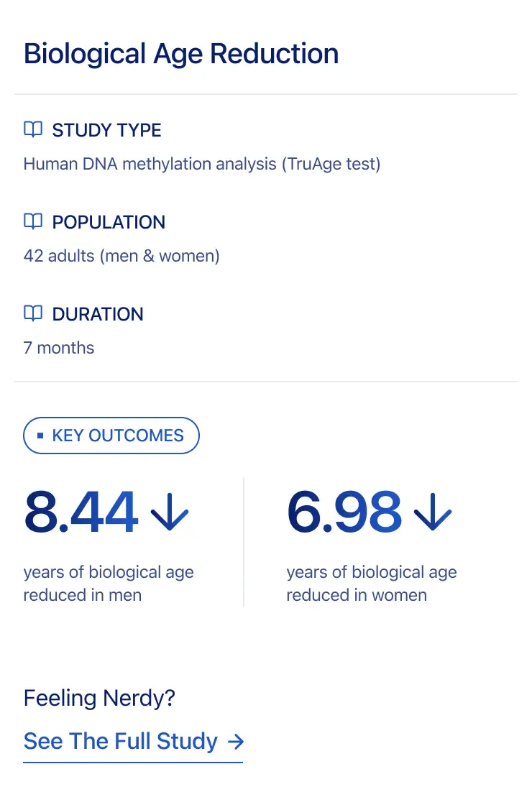Click the down arrow next to 8.44
532x792 pixels.
(x=170, y=513)
